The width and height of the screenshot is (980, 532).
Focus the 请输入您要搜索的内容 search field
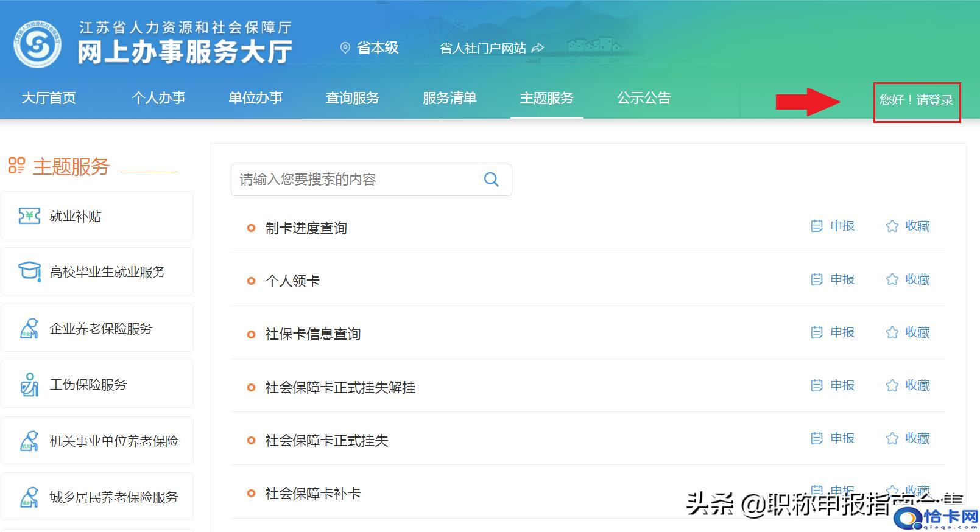pos(356,180)
